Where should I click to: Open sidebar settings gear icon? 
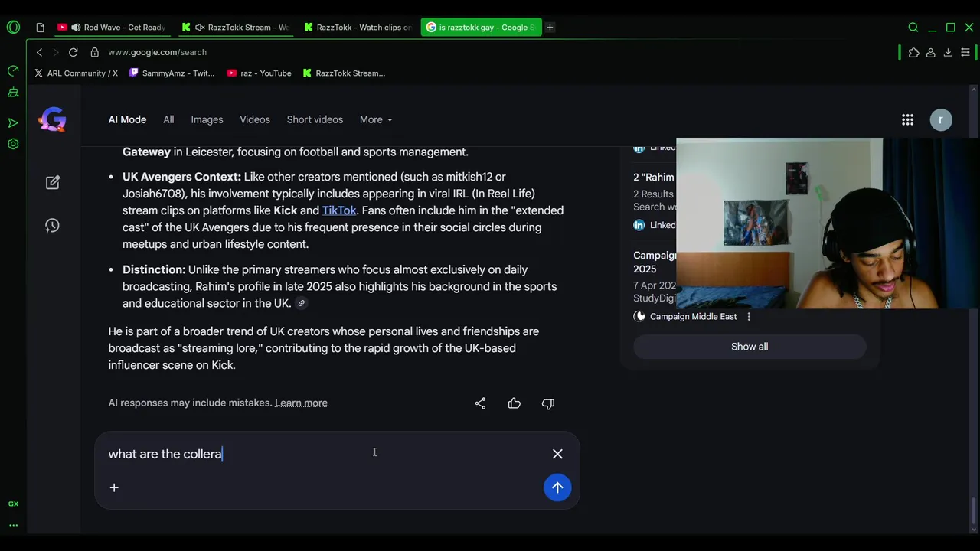(x=13, y=144)
